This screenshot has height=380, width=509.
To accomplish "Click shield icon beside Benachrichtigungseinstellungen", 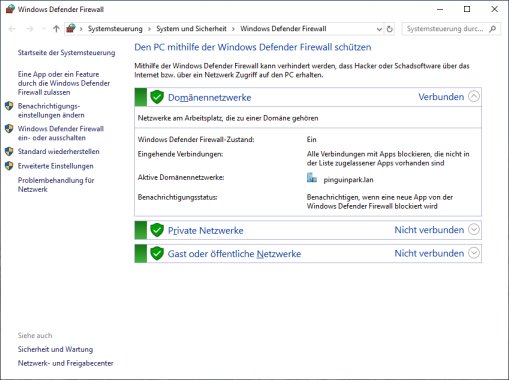I will [9, 106].
